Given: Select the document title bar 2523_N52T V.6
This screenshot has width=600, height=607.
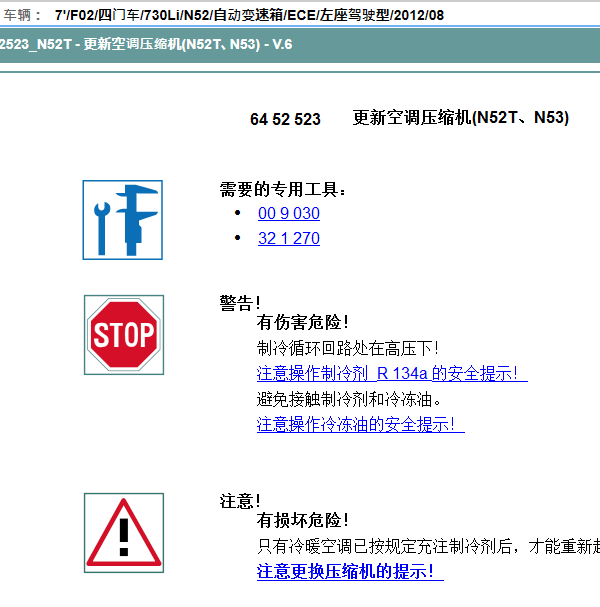Looking at the screenshot, I should (x=300, y=45).
